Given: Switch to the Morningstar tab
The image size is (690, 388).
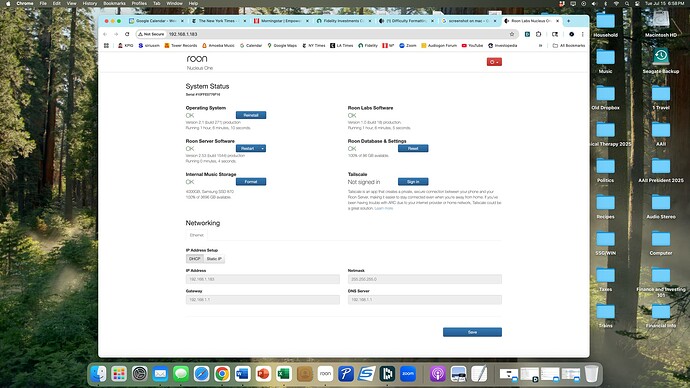Looking at the screenshot, I should [281, 21].
